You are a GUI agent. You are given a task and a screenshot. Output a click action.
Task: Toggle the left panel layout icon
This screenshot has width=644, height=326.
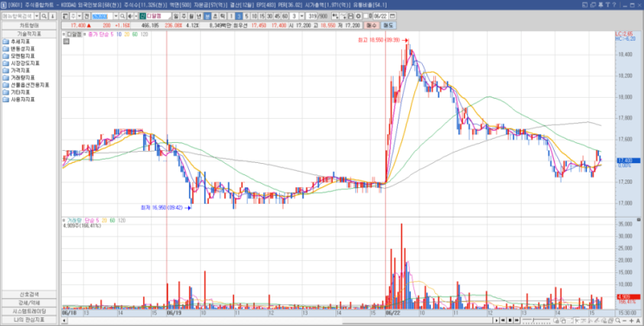point(65,16)
